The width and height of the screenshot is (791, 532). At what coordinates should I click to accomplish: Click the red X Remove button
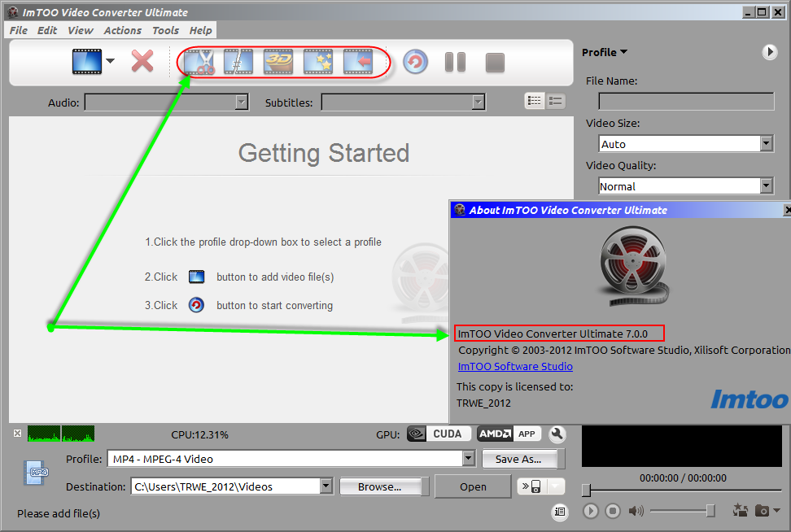(142, 62)
